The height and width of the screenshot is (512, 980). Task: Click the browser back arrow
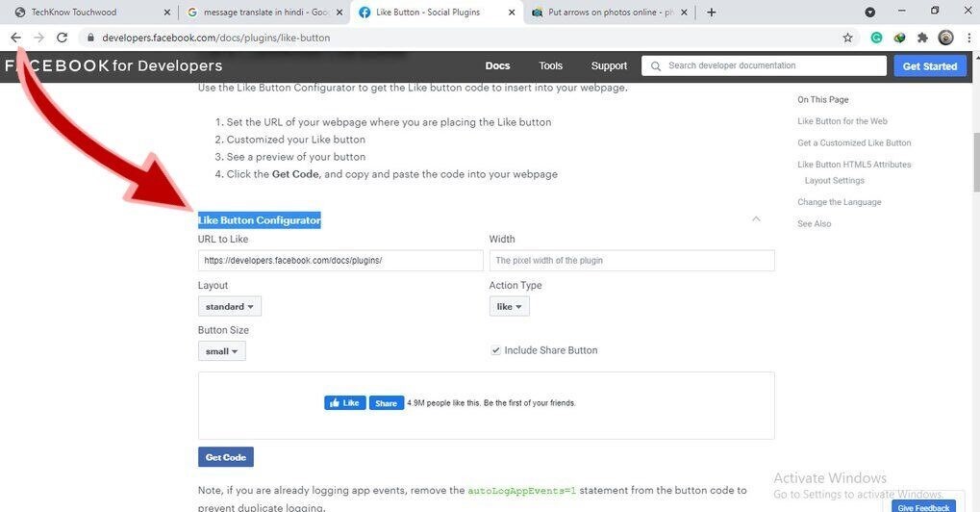[15, 38]
